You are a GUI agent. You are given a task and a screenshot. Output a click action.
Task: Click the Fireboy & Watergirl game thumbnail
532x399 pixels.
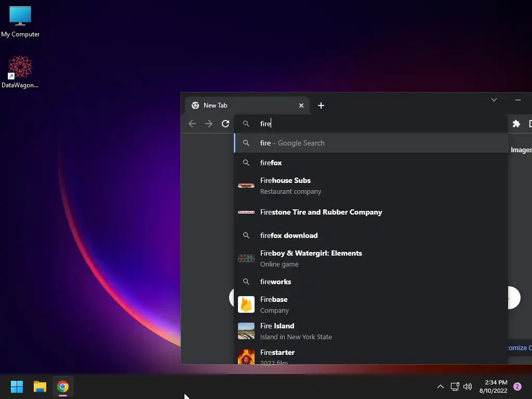pyautogui.click(x=246, y=259)
